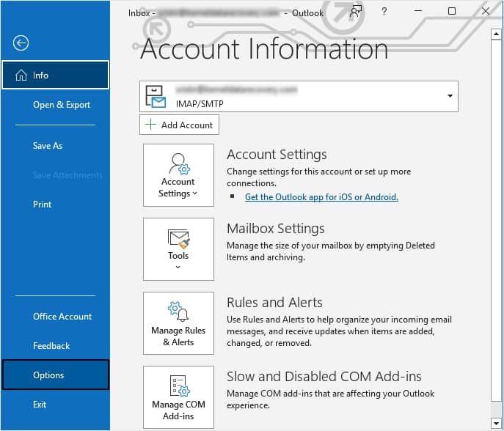Click the envelope-and-broom Tools icon

coord(179,239)
